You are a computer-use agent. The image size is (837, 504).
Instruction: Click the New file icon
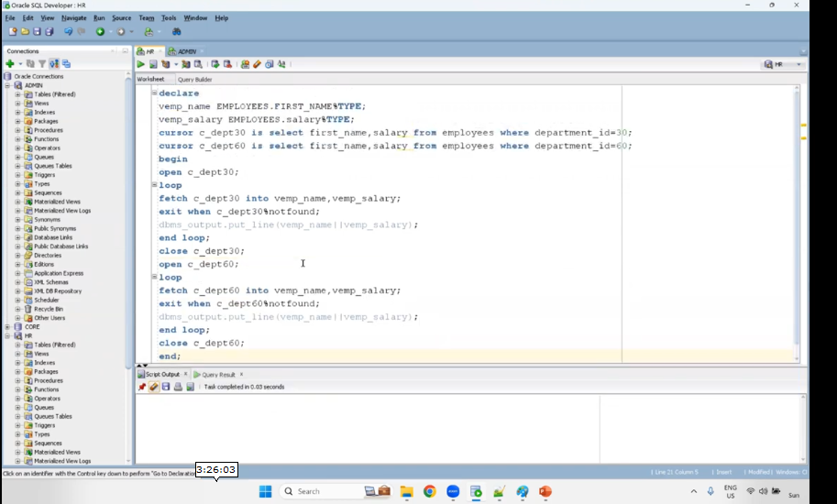coord(13,32)
